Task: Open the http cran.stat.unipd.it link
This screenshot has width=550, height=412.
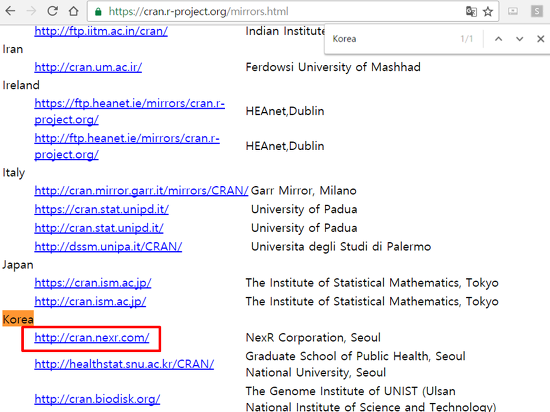Action: 99,228
